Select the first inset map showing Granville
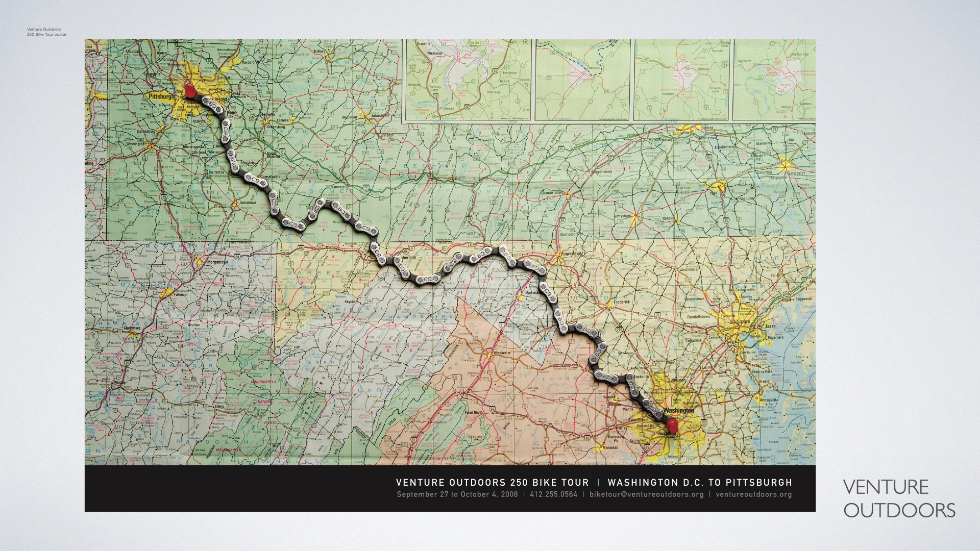This screenshot has width=980, height=551. tap(468, 80)
